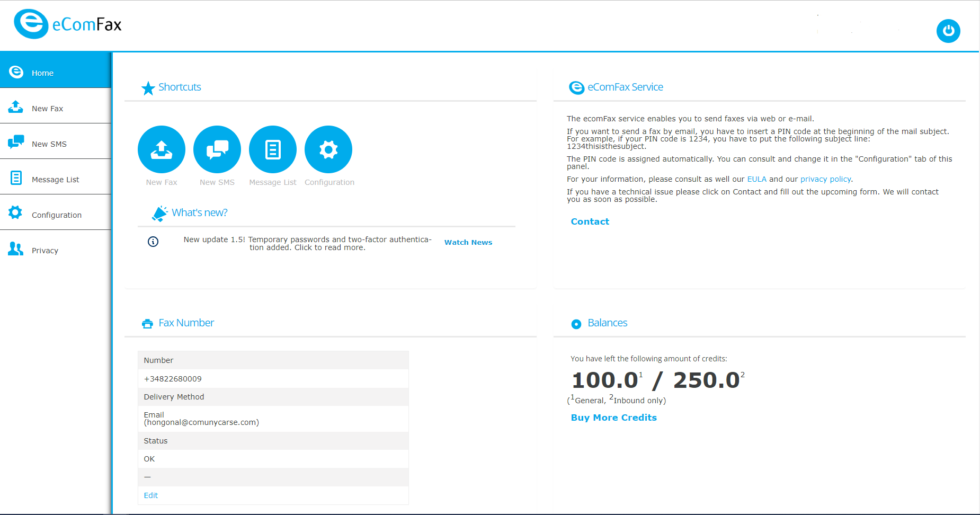Viewport: 980px width, 515px height.
Task: Open New SMS shortcut circle icon
Action: coord(217,149)
